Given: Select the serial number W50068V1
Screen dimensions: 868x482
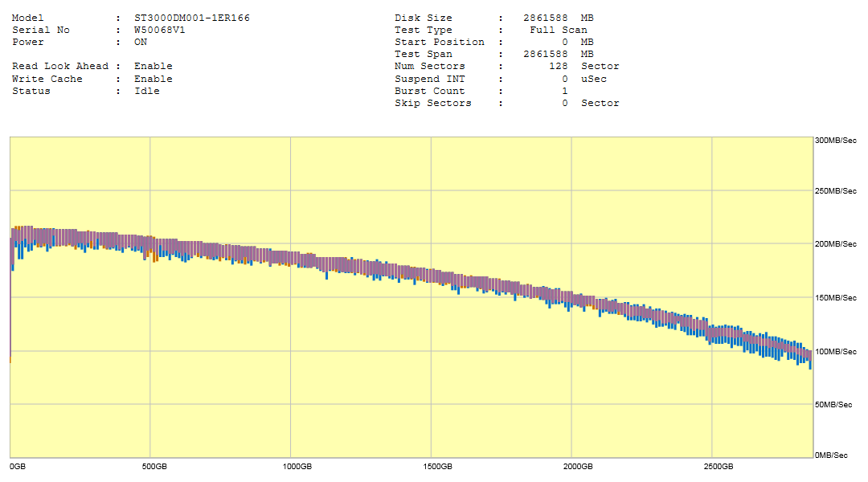Looking at the screenshot, I should point(160,30).
